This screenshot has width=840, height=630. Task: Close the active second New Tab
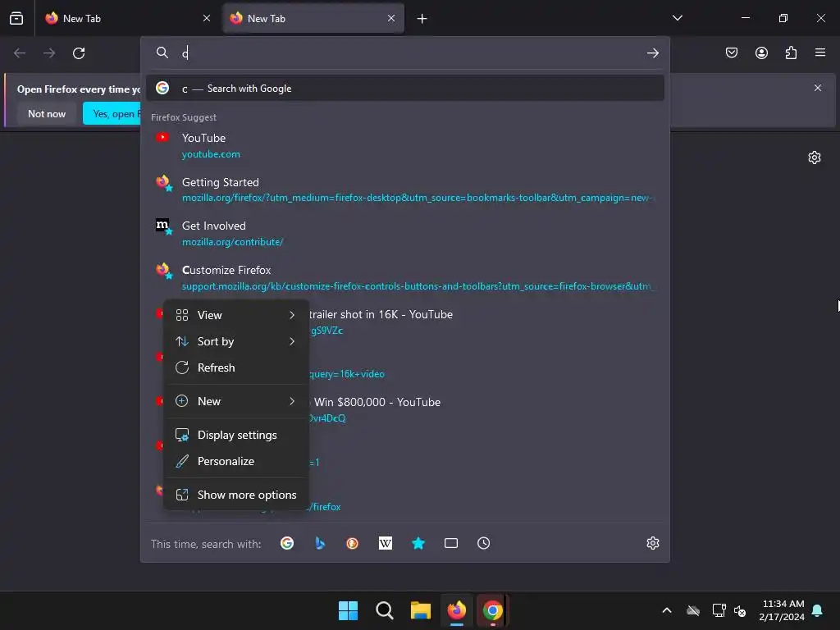tap(391, 18)
